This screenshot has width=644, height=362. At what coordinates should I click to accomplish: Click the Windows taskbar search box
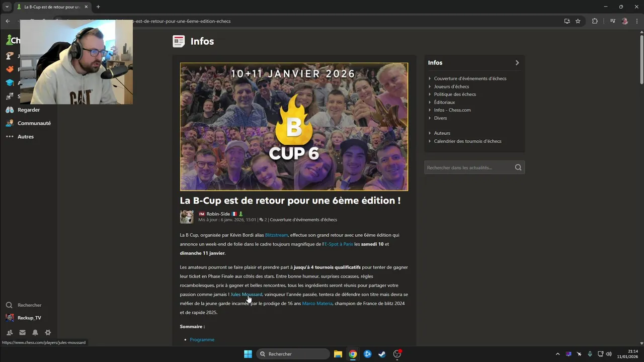pyautogui.click(x=293, y=354)
